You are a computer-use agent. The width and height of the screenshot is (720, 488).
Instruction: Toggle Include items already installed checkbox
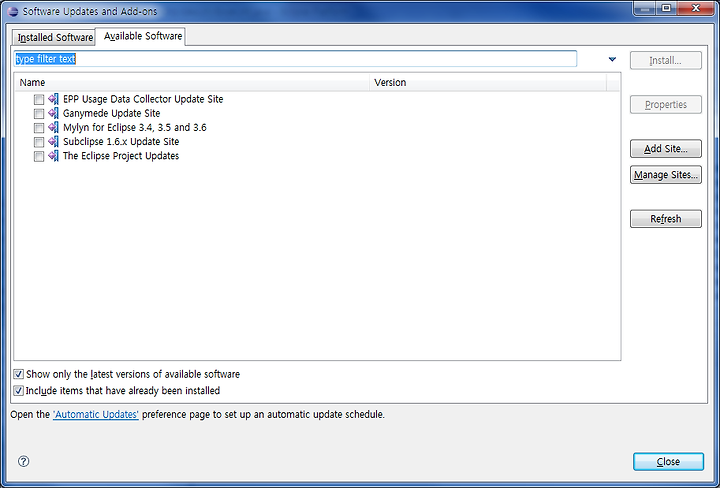18,391
